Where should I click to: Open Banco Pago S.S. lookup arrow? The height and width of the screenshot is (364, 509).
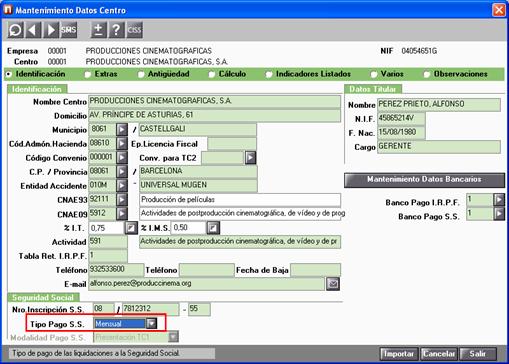click(x=499, y=214)
